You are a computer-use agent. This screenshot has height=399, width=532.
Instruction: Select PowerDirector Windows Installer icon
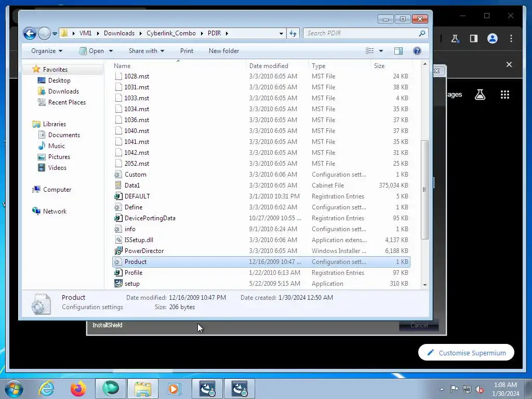(118, 251)
